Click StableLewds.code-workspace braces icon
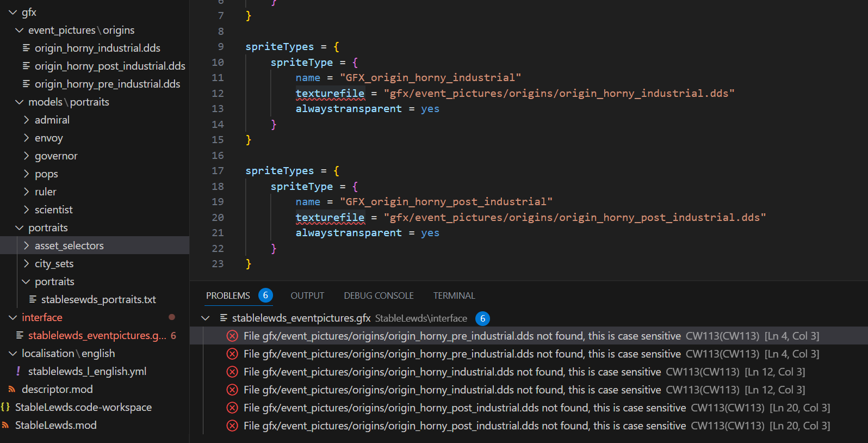 point(5,407)
